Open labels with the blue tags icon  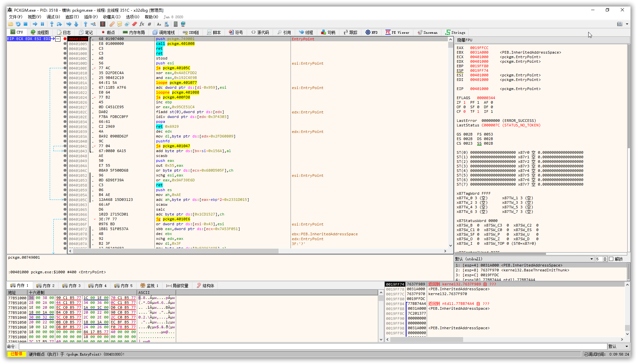(x=127, y=24)
